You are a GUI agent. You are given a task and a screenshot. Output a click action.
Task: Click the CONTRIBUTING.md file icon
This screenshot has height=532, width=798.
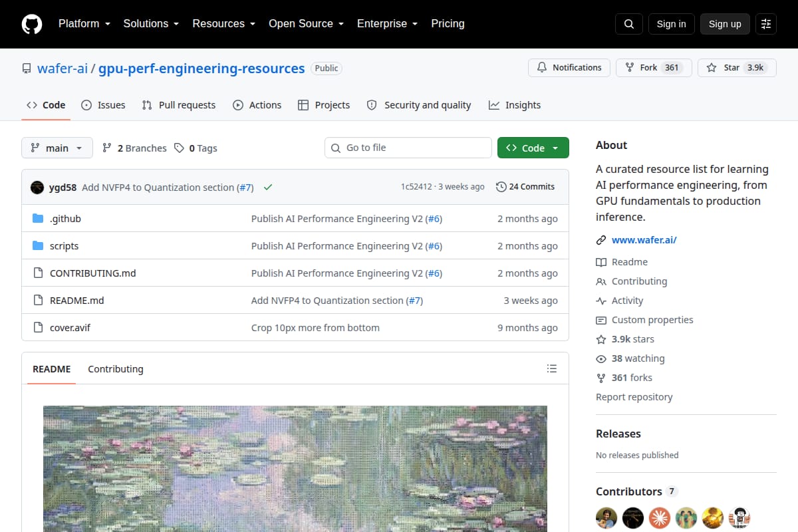point(38,273)
